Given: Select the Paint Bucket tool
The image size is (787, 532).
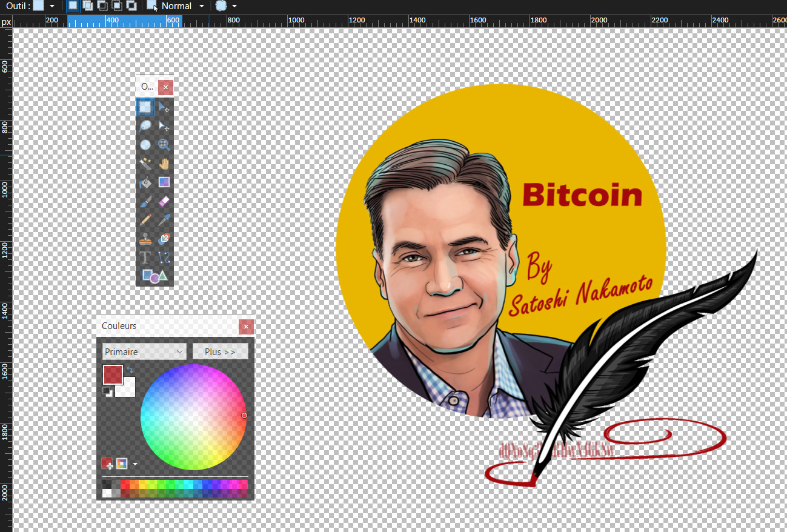Looking at the screenshot, I should tap(145, 182).
